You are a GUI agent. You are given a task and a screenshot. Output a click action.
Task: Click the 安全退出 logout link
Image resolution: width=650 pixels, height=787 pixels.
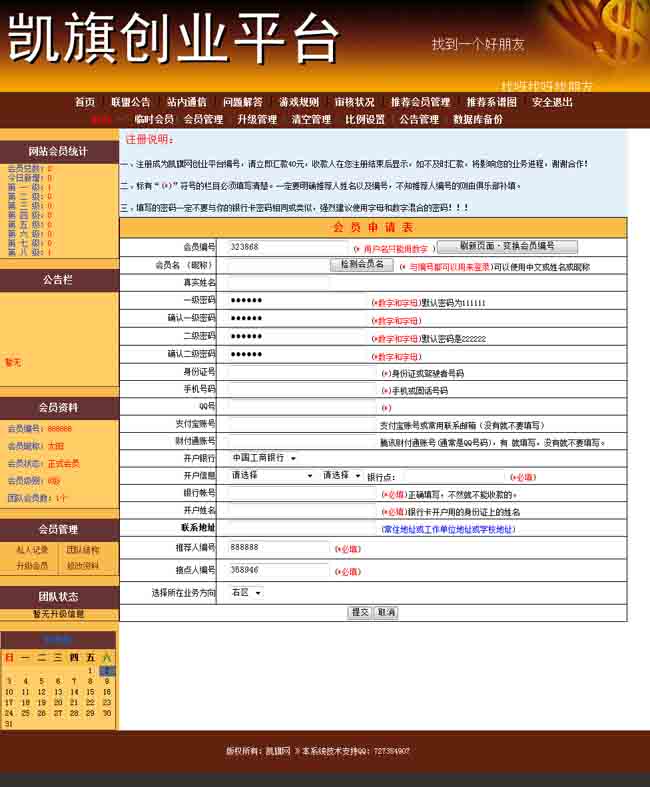[x=552, y=102]
